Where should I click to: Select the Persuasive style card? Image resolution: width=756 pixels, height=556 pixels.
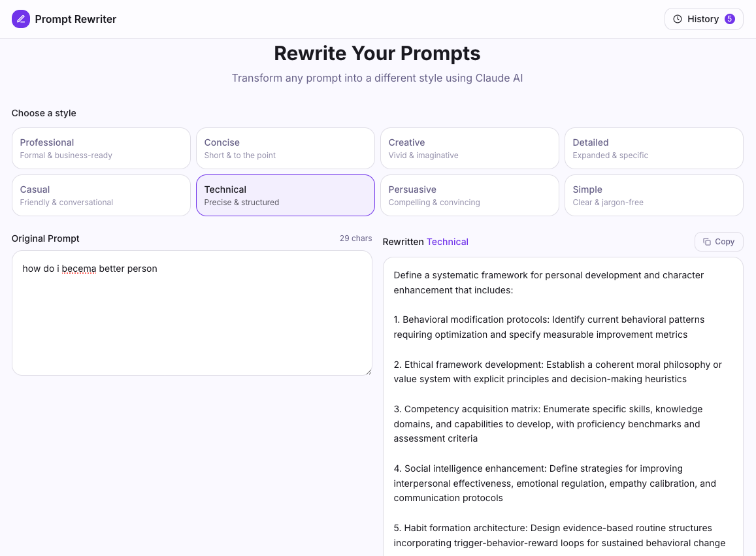click(x=469, y=195)
